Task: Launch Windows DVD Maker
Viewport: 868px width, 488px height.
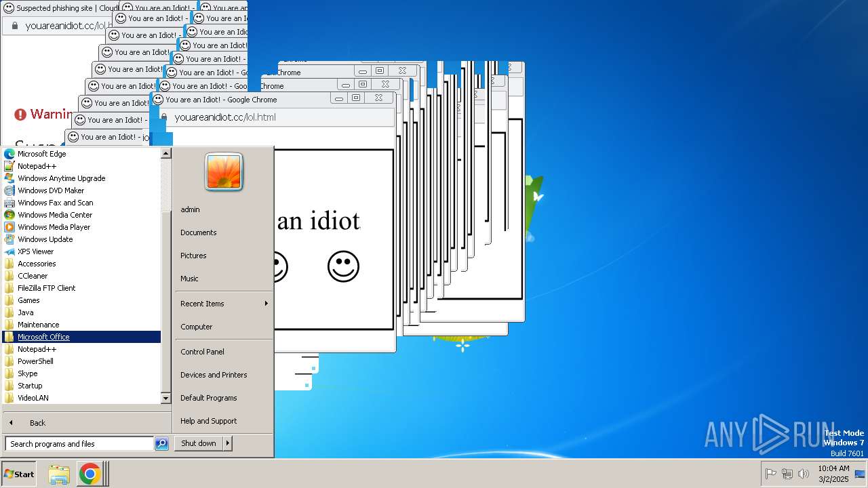Action: (x=81, y=190)
